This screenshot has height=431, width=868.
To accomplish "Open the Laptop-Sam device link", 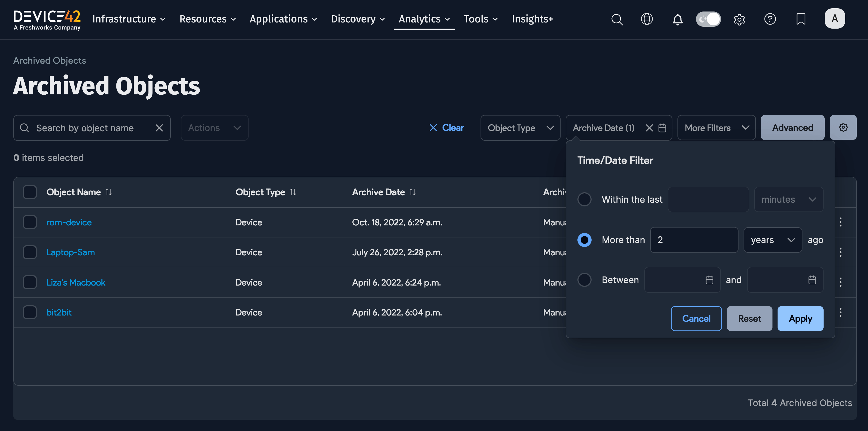I will [70, 252].
